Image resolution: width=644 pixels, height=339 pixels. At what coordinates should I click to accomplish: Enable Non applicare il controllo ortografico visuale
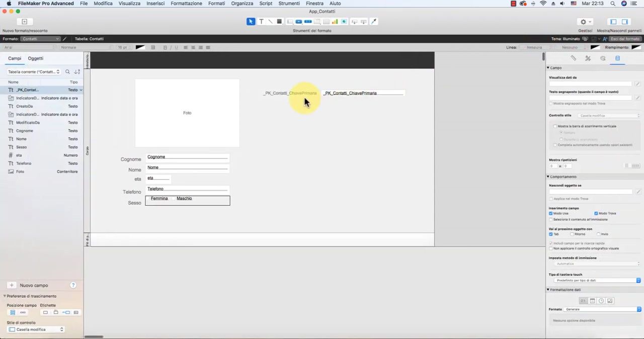(551, 248)
